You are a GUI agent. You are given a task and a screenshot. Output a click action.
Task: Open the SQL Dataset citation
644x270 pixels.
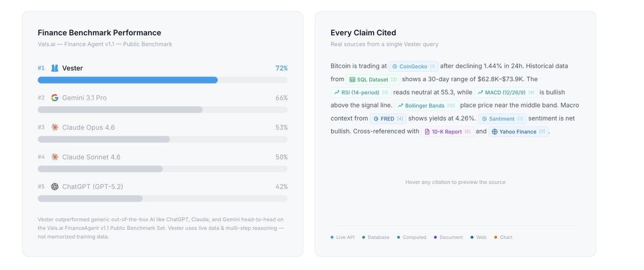pos(373,80)
